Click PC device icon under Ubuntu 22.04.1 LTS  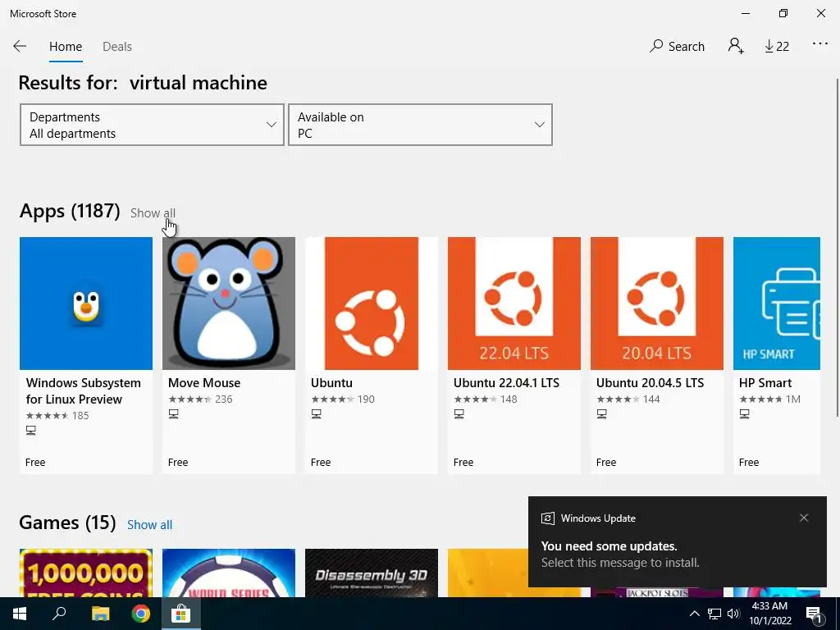click(x=459, y=413)
